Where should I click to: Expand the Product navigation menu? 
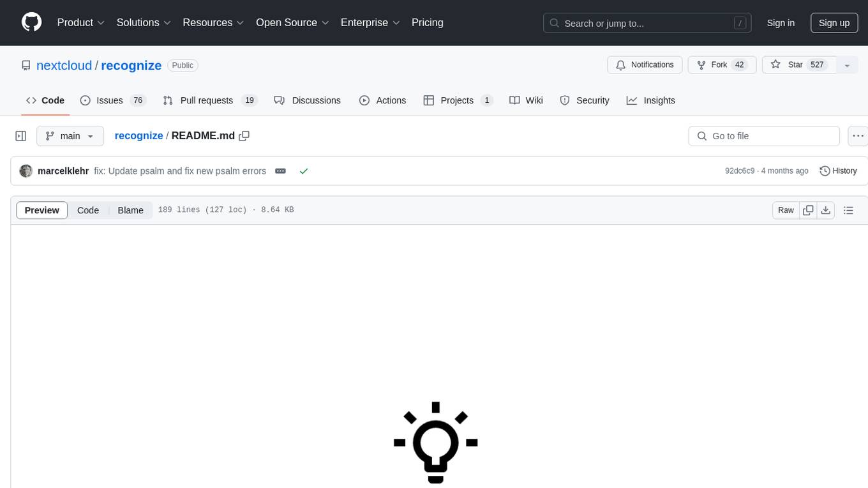pyautogui.click(x=81, y=22)
